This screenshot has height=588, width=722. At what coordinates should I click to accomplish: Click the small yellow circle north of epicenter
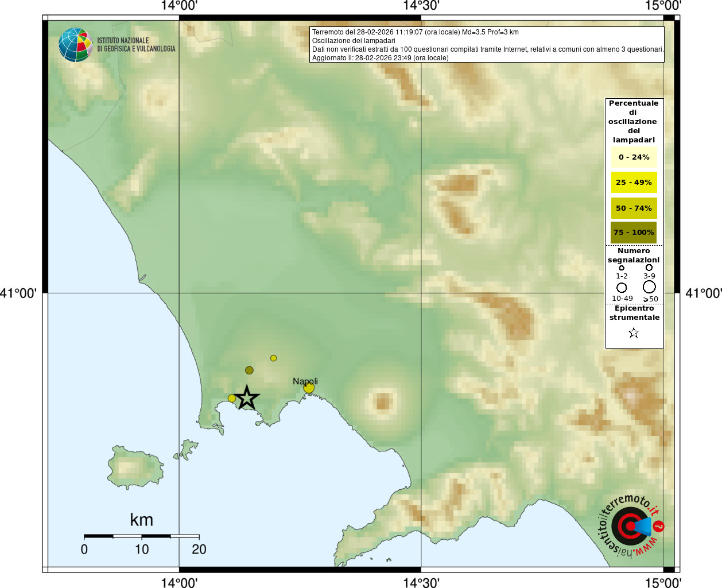pos(274,358)
